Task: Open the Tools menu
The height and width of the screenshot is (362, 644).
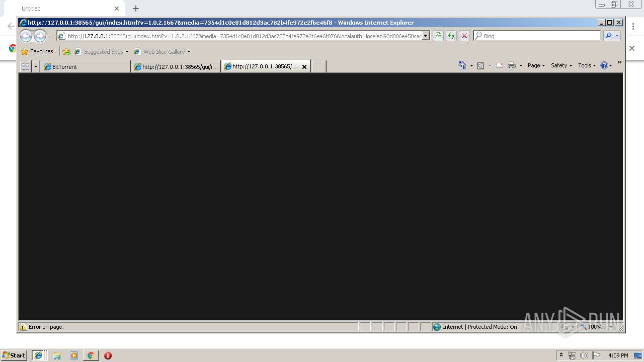Action: coord(587,65)
